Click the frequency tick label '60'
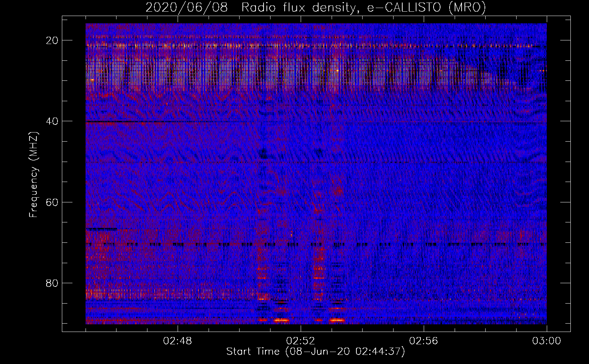Image resolution: width=589 pixels, height=364 pixels. tap(52, 202)
